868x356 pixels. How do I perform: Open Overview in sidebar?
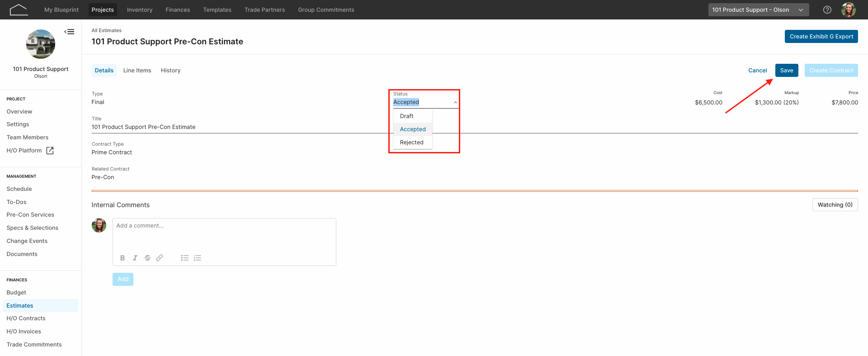click(x=19, y=112)
